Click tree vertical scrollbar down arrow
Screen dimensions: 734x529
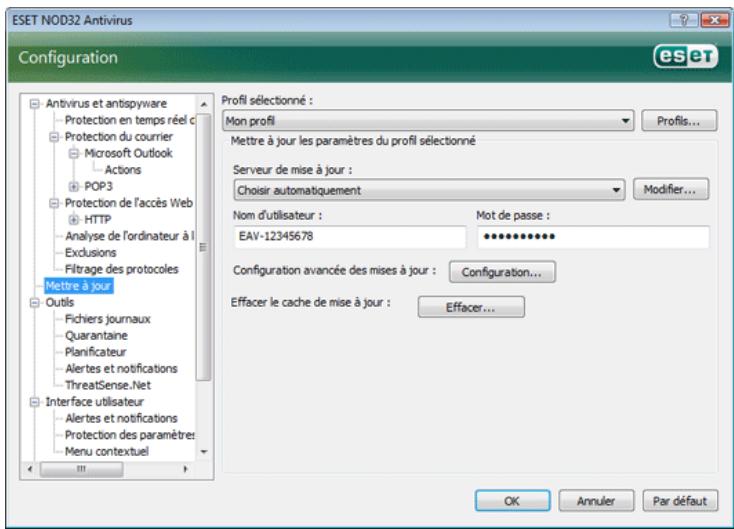204,452
